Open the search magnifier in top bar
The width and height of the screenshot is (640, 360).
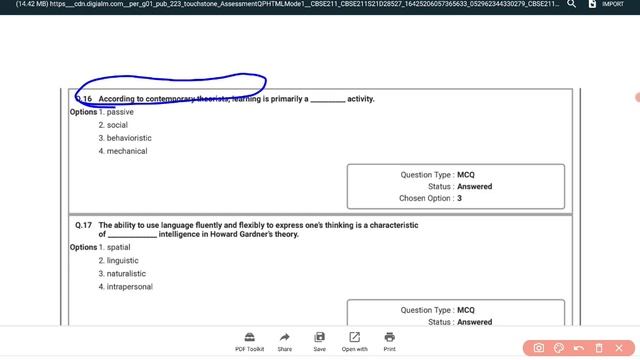(x=571, y=4)
